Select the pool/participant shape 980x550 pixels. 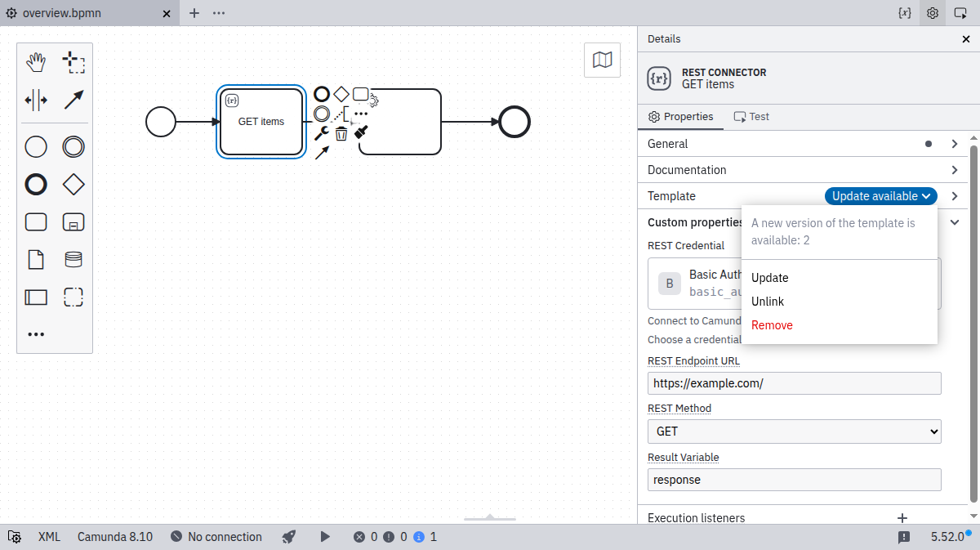pos(36,297)
